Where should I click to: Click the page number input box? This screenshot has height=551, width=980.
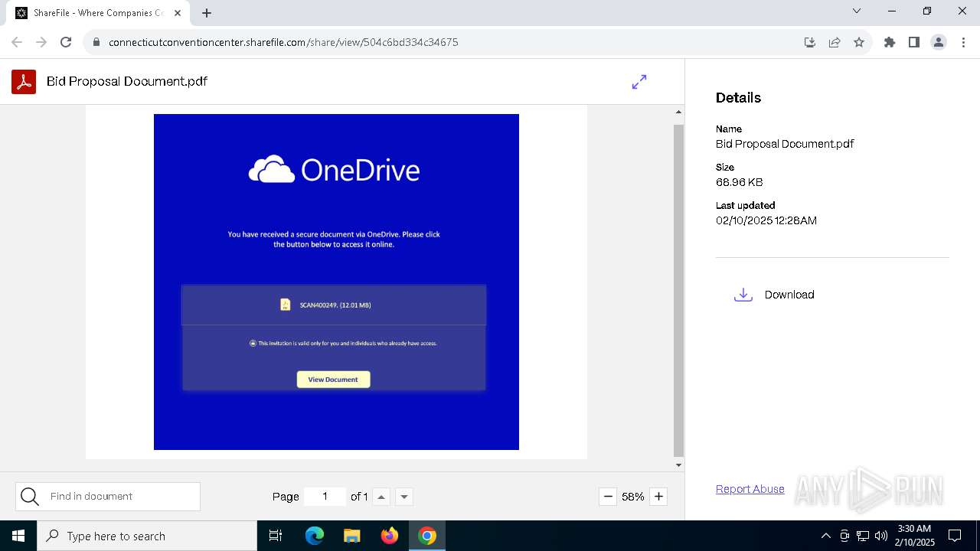click(x=325, y=497)
